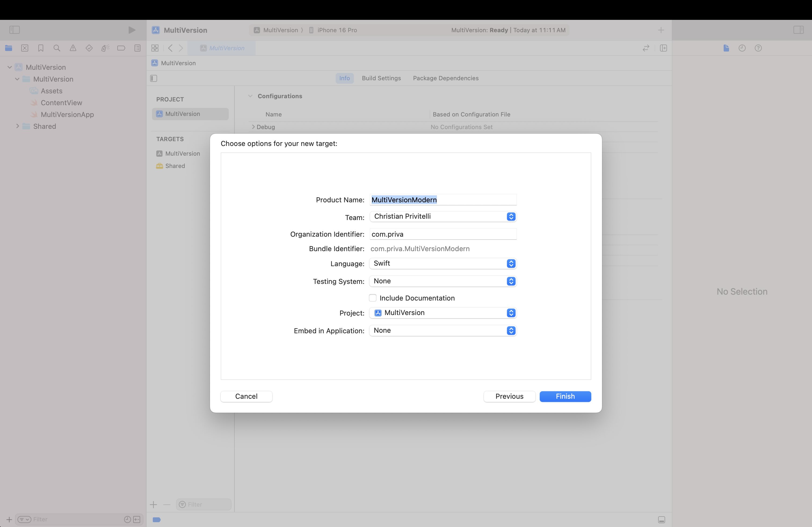Go back with the left chevron
Viewport: 812px width, 527px height.
[170, 48]
